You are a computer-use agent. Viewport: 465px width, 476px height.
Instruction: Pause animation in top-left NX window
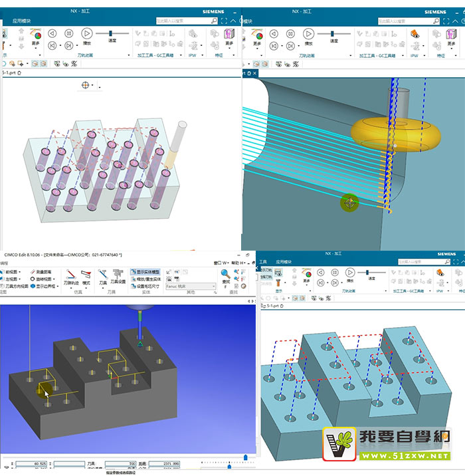click(69, 33)
